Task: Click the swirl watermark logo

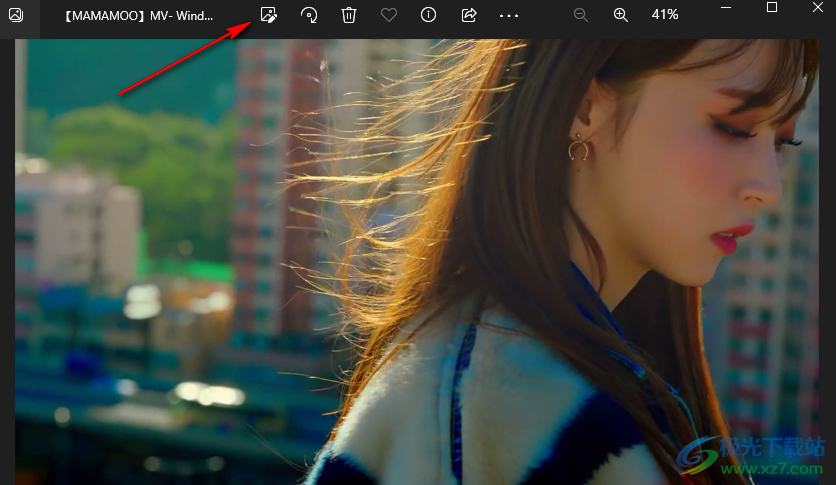Action: [x=699, y=454]
